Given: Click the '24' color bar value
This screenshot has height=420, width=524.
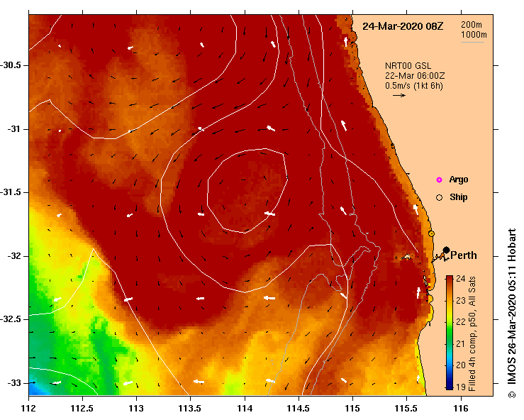Looking at the screenshot, I should [460, 279].
